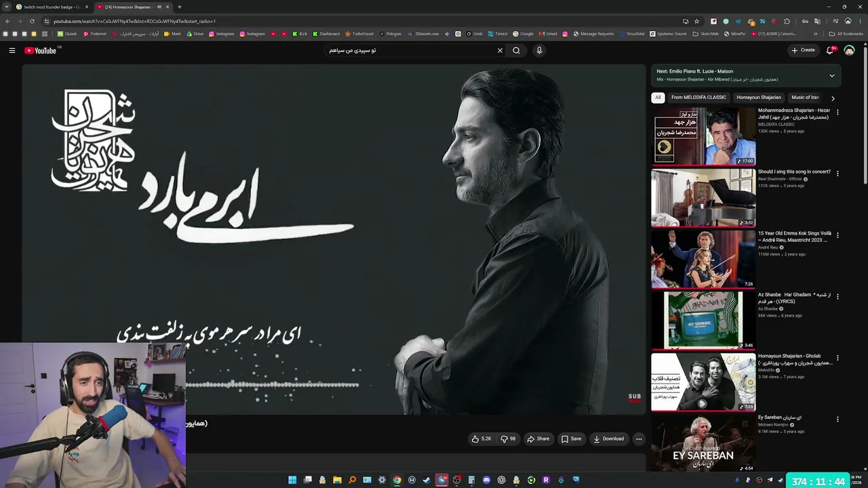
Task: Go to YouTube home via logo
Action: click(x=41, y=50)
